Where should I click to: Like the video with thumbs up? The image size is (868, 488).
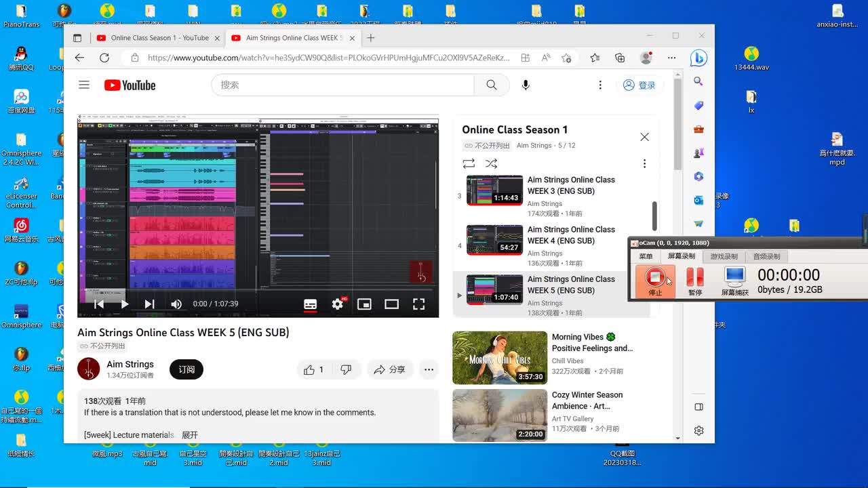(314, 369)
